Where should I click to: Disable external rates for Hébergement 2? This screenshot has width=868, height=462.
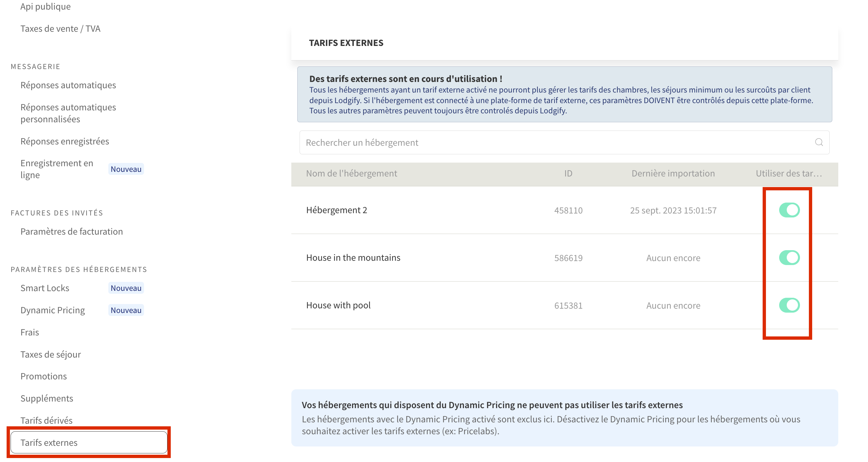point(789,210)
